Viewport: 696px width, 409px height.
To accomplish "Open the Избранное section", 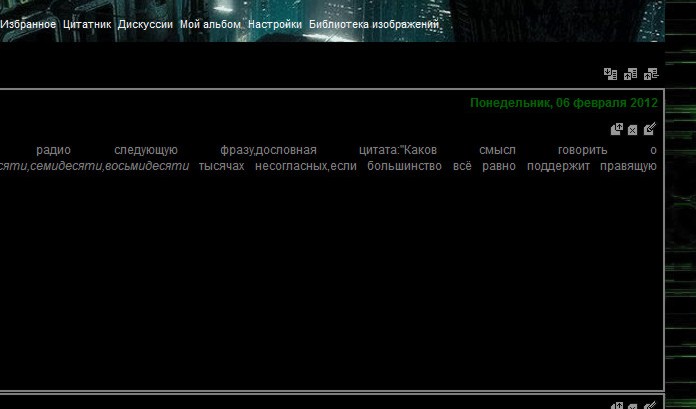I will tap(28, 23).
